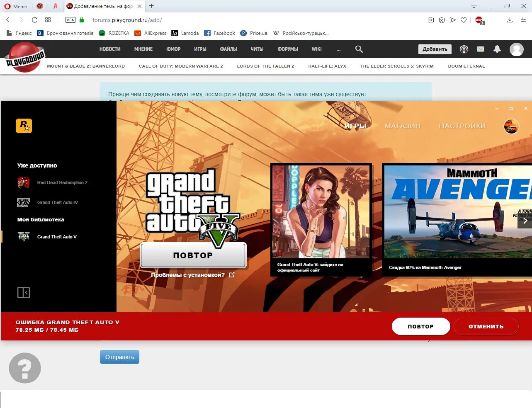Open messages envelope icon
532x408 pixels.
click(x=481, y=49)
